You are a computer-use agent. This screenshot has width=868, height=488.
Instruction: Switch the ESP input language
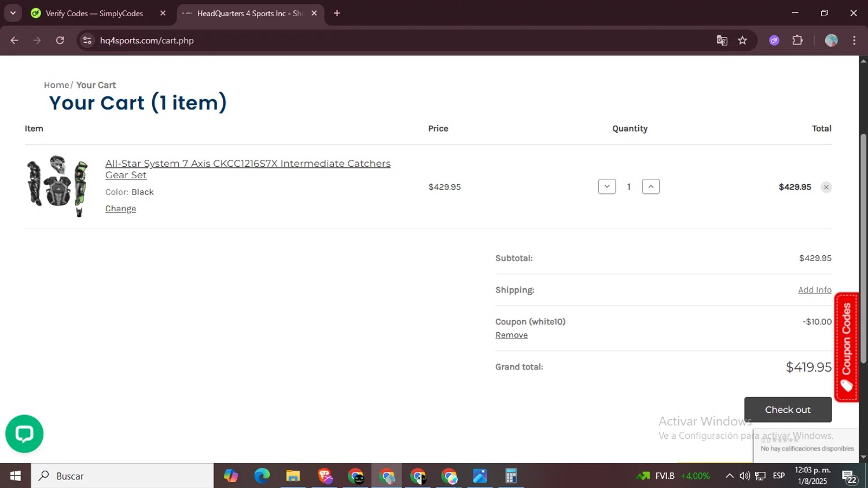click(x=779, y=476)
